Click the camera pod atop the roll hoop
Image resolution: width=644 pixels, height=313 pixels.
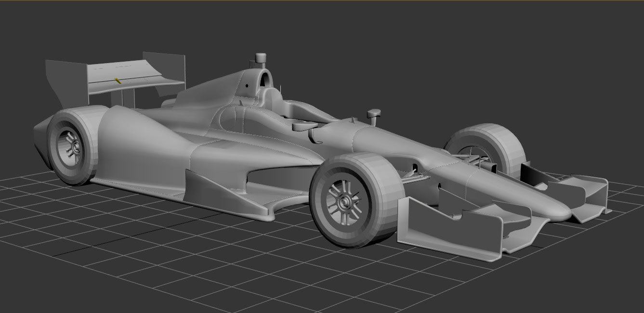point(261,59)
